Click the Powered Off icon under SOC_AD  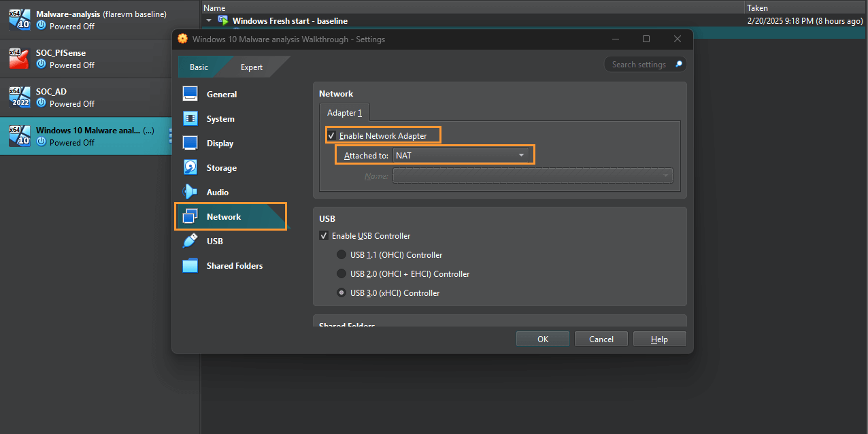point(41,103)
